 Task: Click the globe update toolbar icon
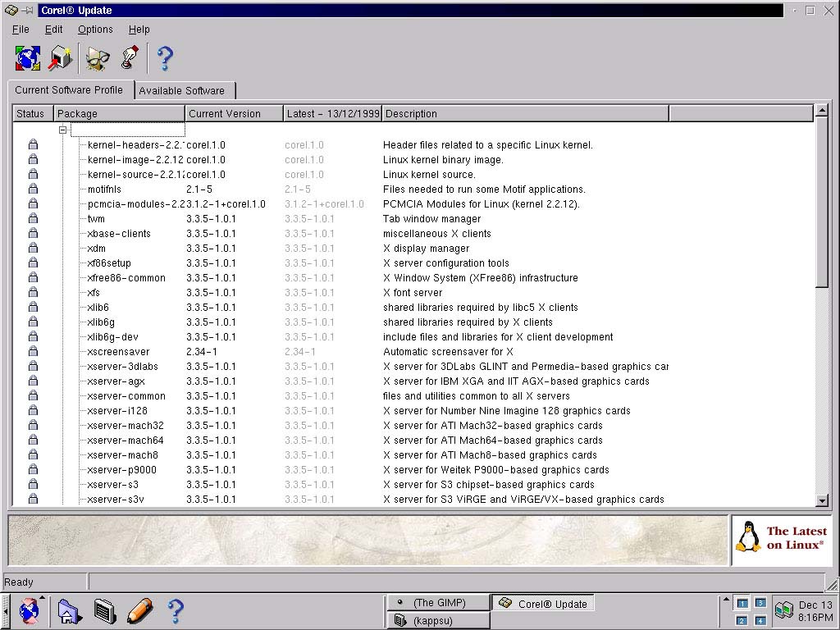coord(28,57)
